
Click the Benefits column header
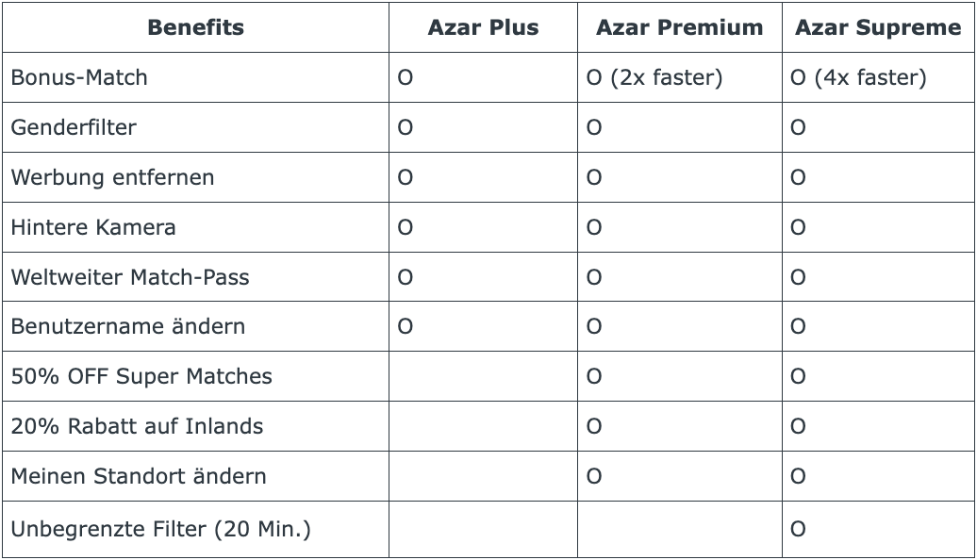[195, 27]
